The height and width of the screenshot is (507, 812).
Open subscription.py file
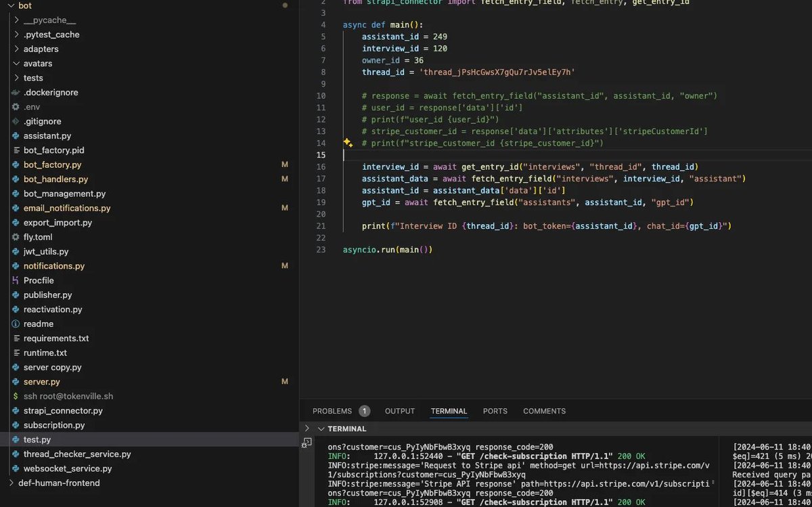pos(54,425)
